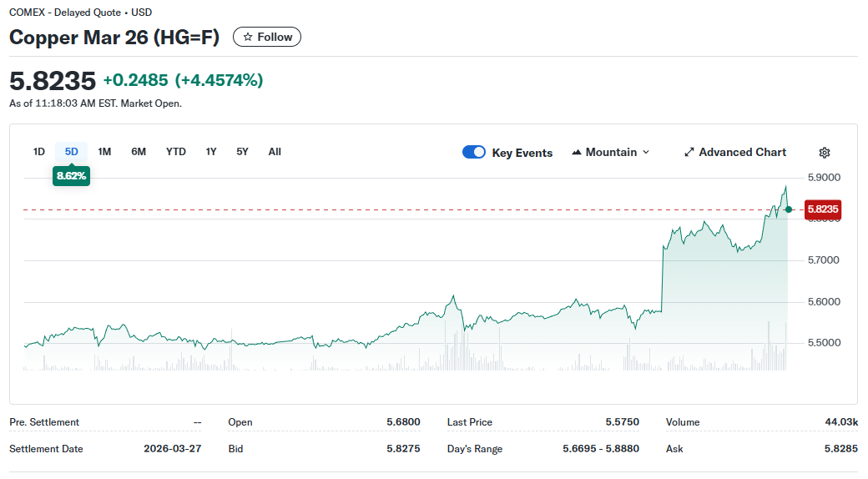
Task: Click the Ask value 5.8285
Action: [841, 449]
